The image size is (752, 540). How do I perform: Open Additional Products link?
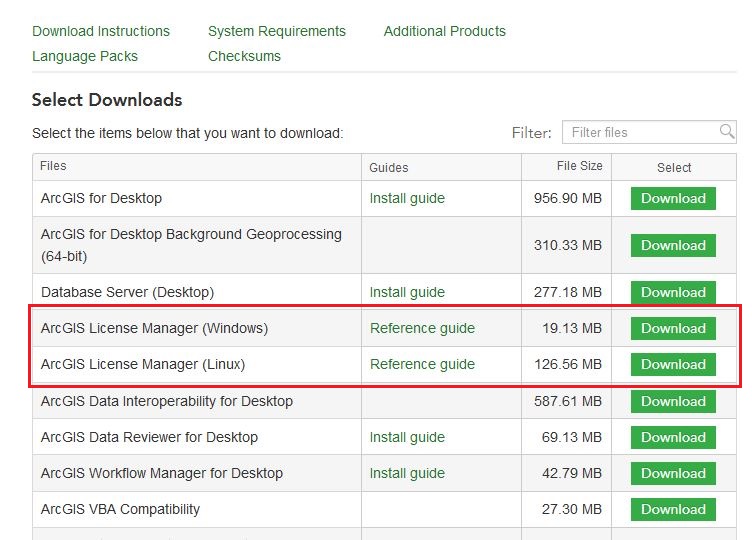pyautogui.click(x=445, y=31)
